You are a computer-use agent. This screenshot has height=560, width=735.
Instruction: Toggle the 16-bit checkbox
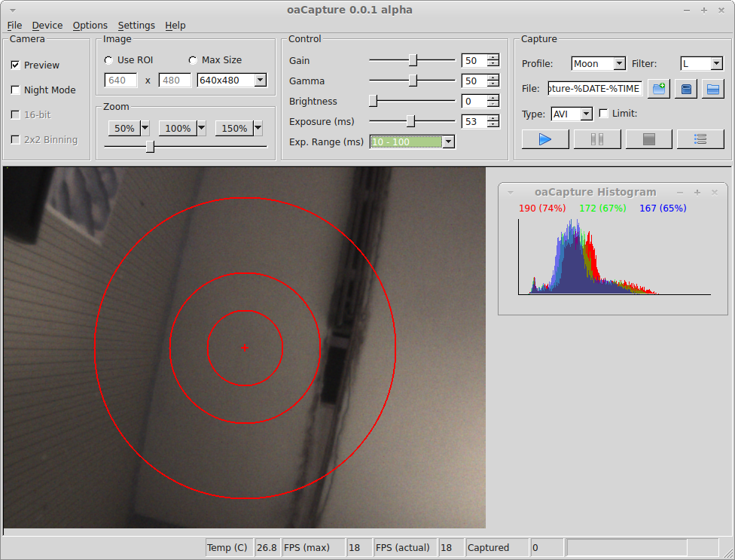click(16, 115)
